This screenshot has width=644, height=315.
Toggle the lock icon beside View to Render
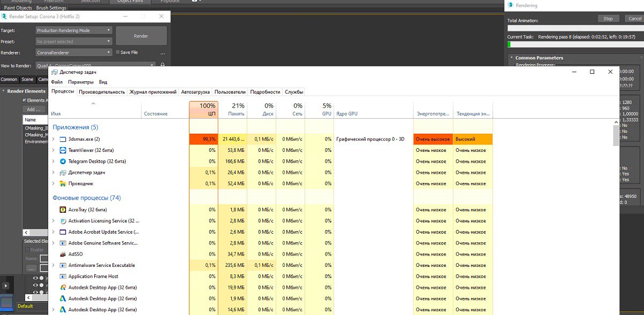[x=163, y=65]
